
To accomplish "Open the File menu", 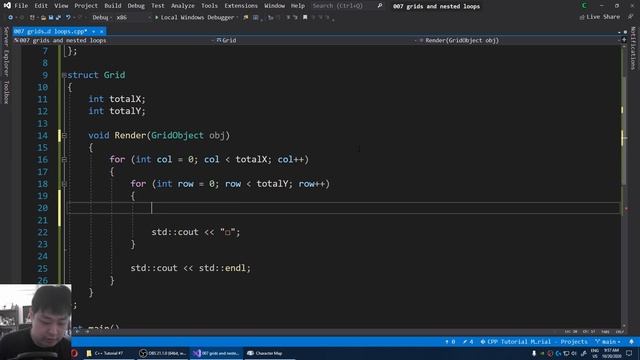I will tap(21, 6).
